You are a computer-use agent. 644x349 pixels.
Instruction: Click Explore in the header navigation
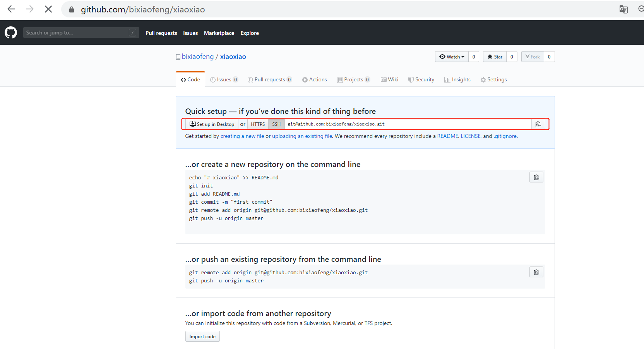[250, 33]
